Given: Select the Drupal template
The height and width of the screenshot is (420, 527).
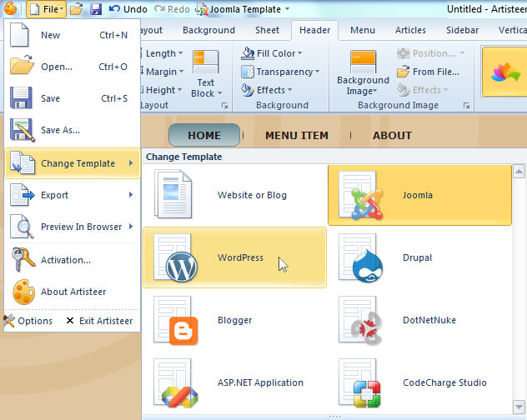Looking at the screenshot, I should [419, 257].
